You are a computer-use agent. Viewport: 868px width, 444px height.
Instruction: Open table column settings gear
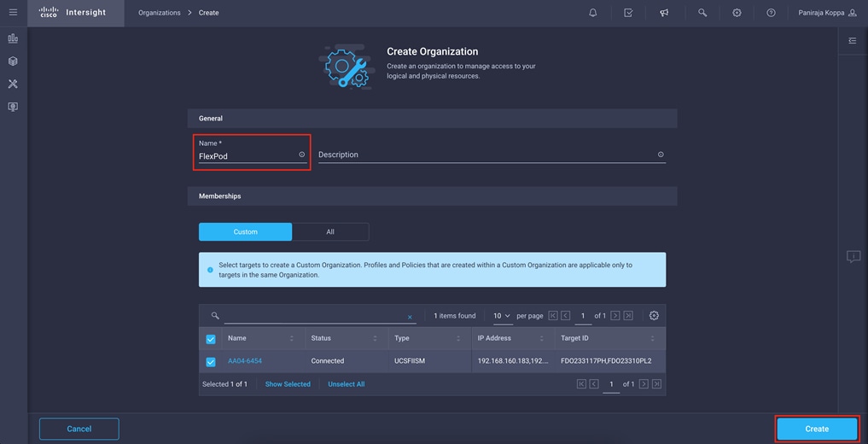point(654,316)
